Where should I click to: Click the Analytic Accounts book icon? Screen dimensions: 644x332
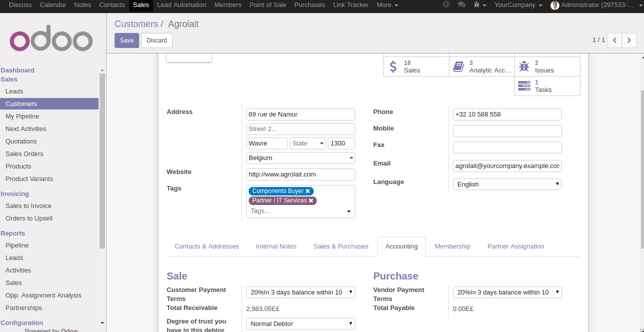point(458,66)
